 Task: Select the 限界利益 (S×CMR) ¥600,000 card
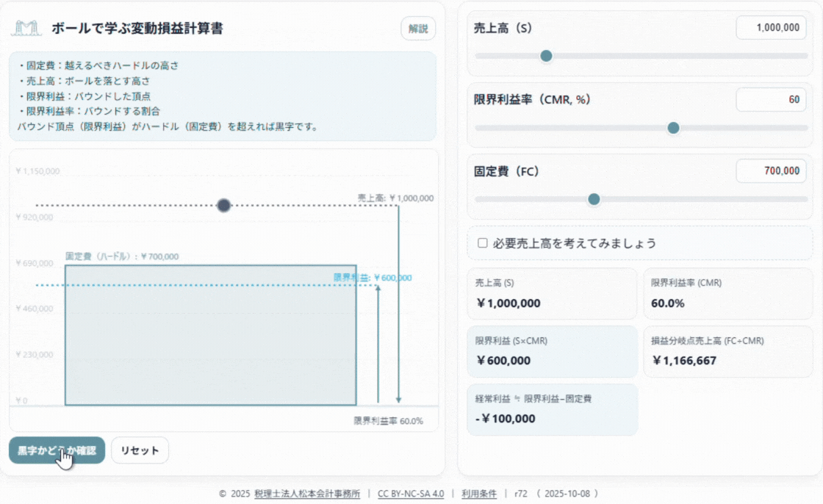pyautogui.click(x=552, y=352)
